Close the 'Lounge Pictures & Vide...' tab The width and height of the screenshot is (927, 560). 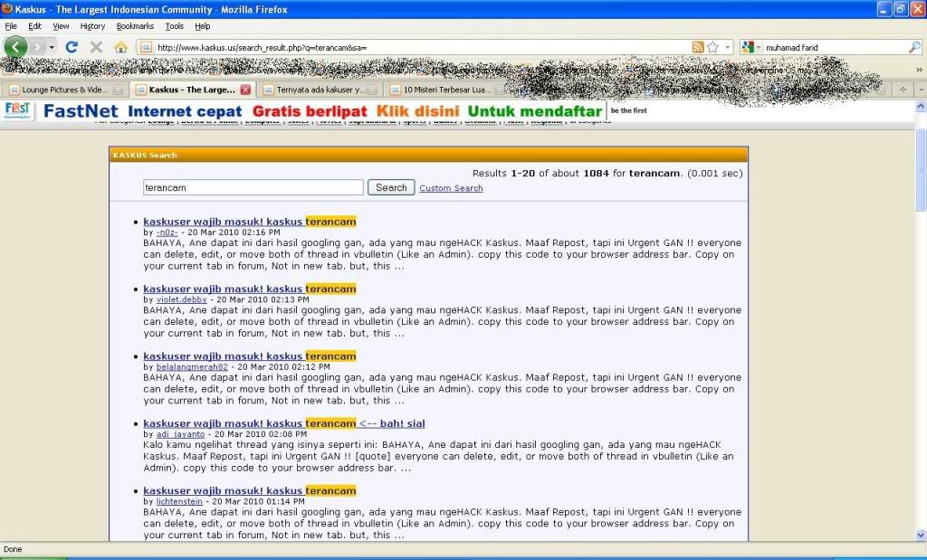point(119,90)
